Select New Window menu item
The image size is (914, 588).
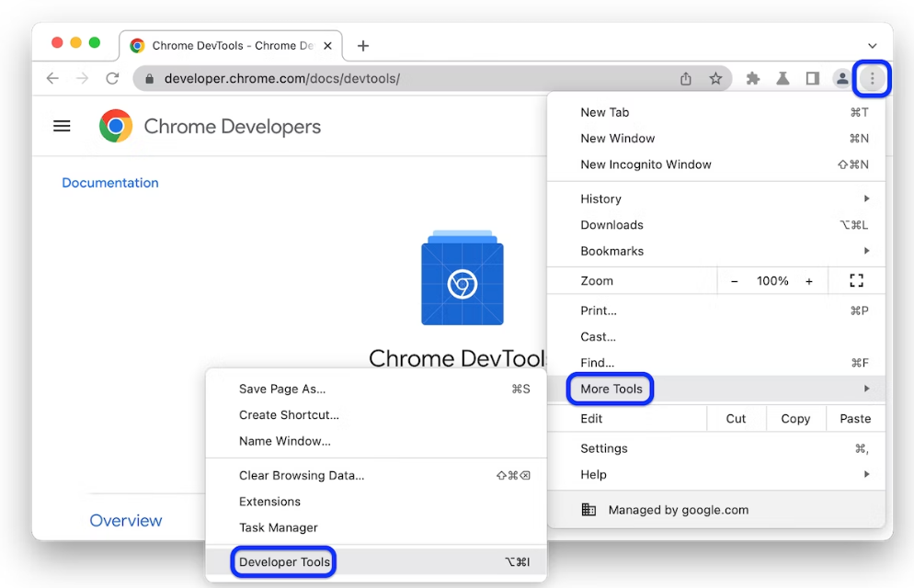point(715,139)
